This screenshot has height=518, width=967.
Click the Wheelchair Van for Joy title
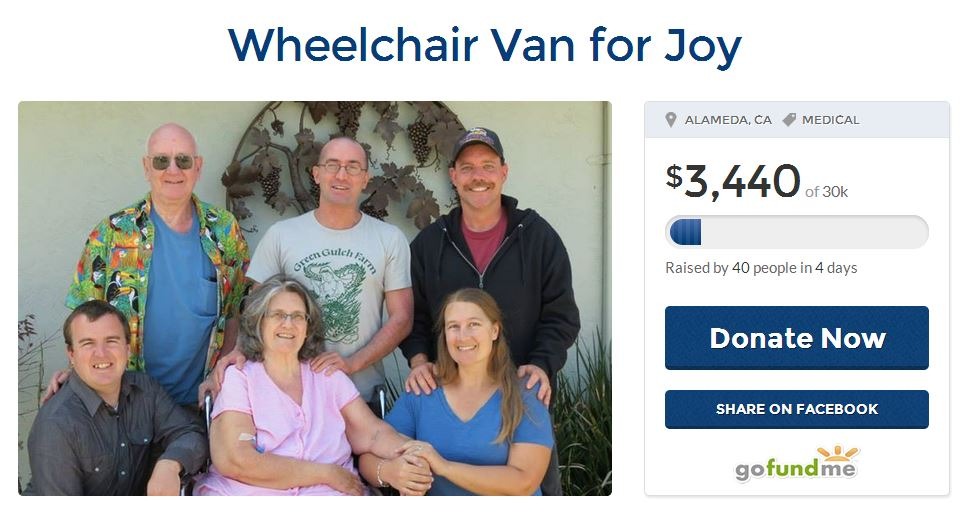(x=484, y=46)
